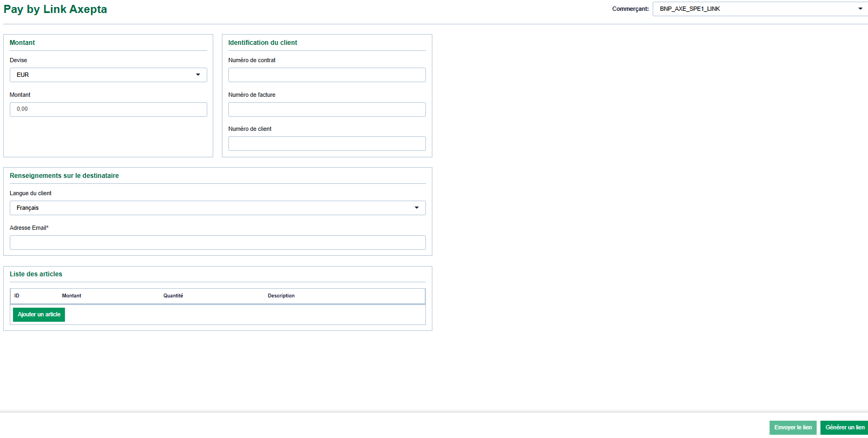868x438 pixels.
Task: Click the ID column header
Action: click(x=17, y=296)
